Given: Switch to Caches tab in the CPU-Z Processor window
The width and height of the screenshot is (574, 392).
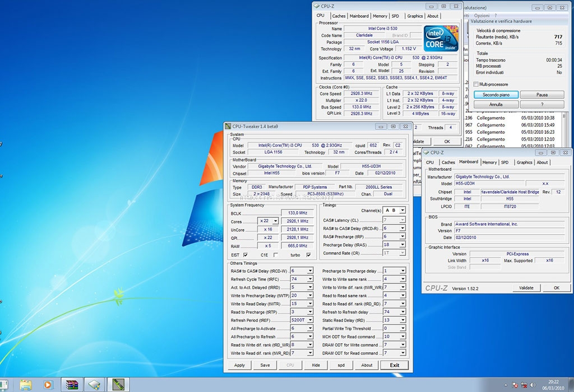Looking at the screenshot, I should coord(339,16).
